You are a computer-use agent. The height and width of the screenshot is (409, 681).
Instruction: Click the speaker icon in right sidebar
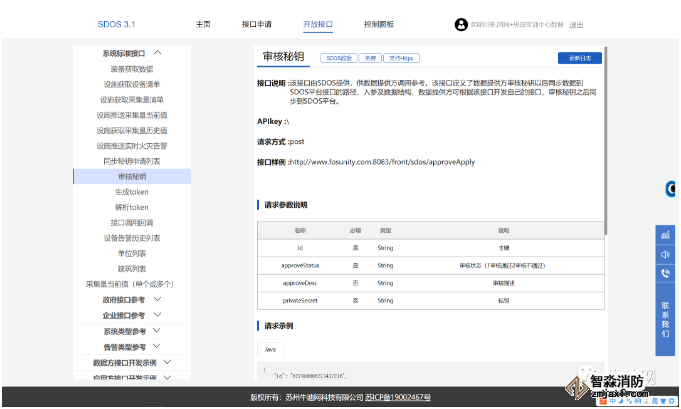coord(664,253)
